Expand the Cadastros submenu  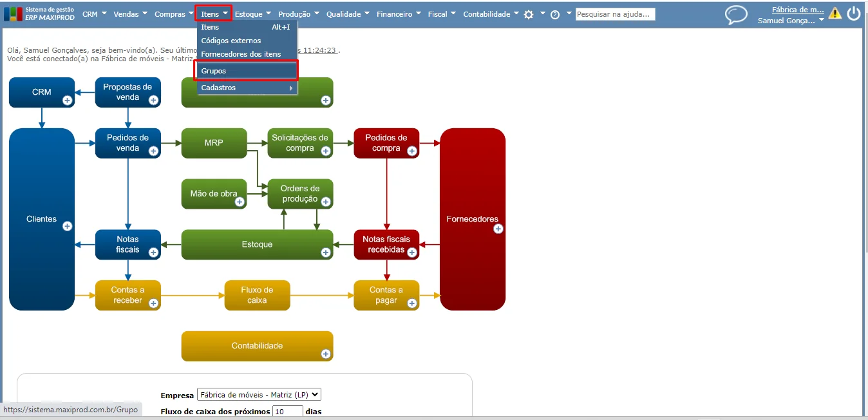click(x=247, y=88)
